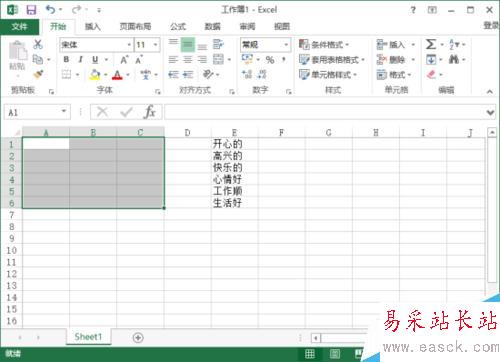The width and height of the screenshot is (500, 362).
Task: Apply yellow fill color bucket
Action: coord(95,74)
